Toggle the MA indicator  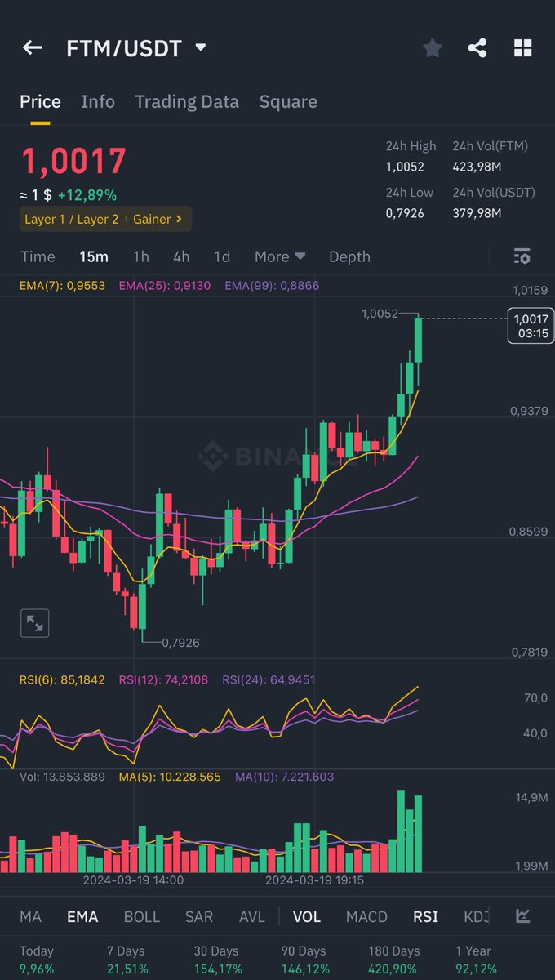point(30,916)
